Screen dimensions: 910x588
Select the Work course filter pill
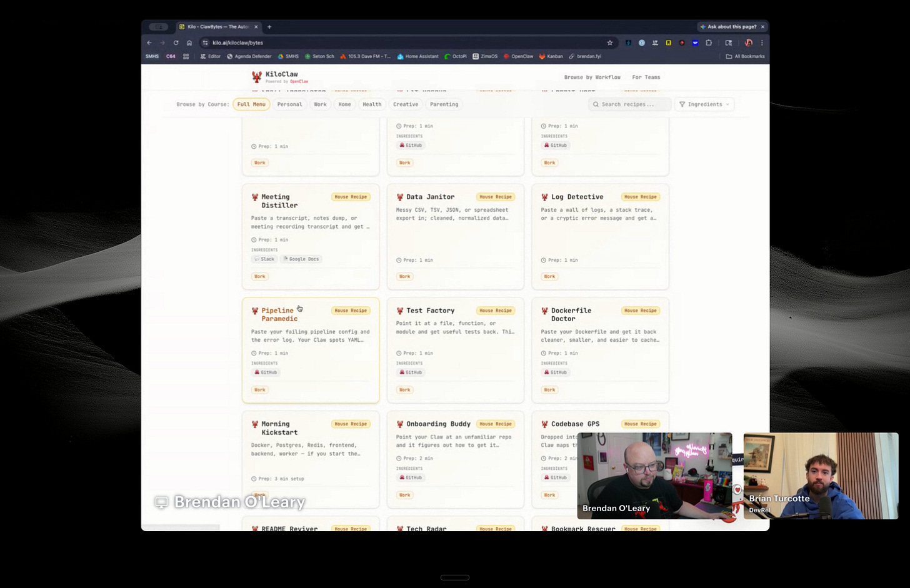[x=320, y=104]
